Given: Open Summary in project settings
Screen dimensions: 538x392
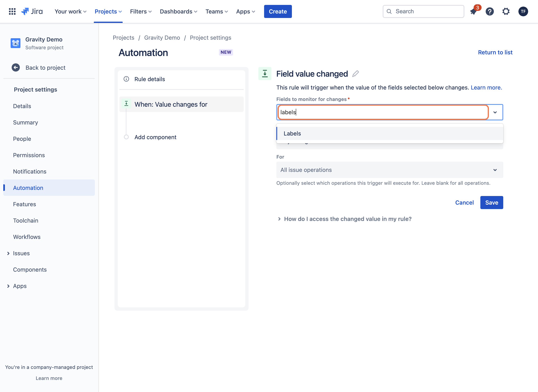Looking at the screenshot, I should [x=25, y=122].
